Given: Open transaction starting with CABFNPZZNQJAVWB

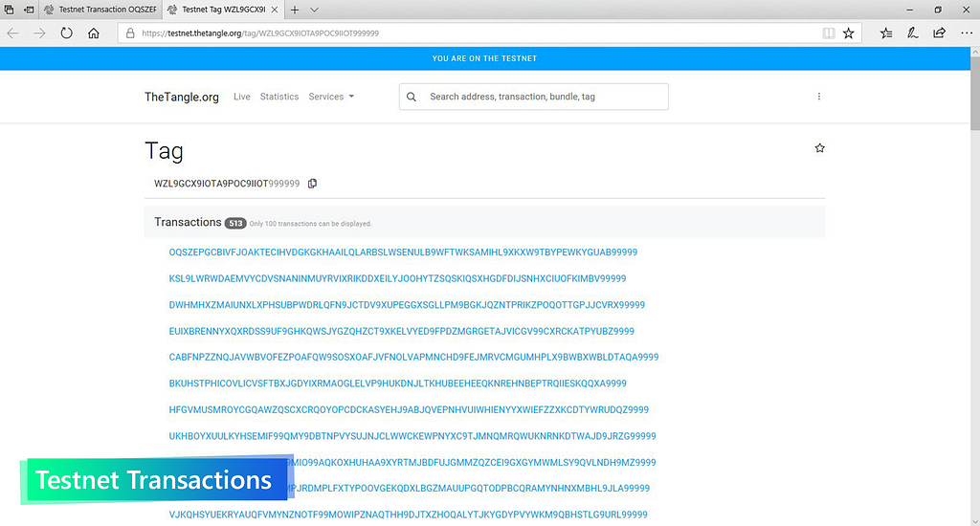Looking at the screenshot, I should pyautogui.click(x=413, y=358).
